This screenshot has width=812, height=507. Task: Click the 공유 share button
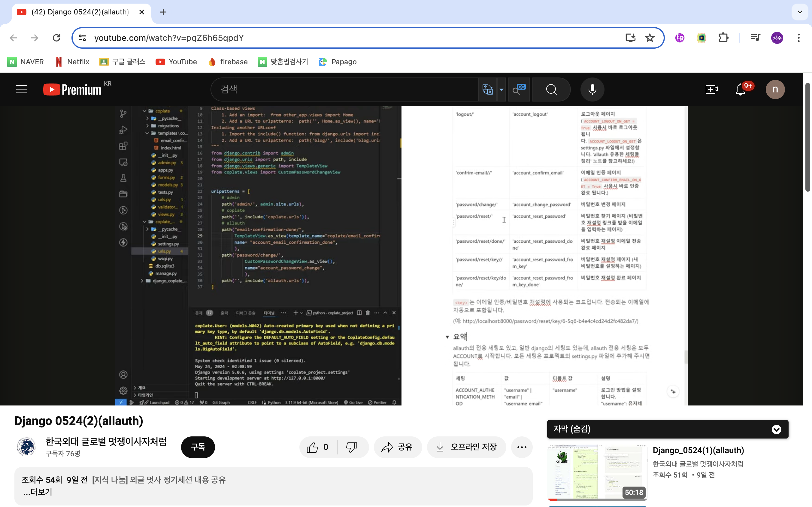click(x=398, y=447)
